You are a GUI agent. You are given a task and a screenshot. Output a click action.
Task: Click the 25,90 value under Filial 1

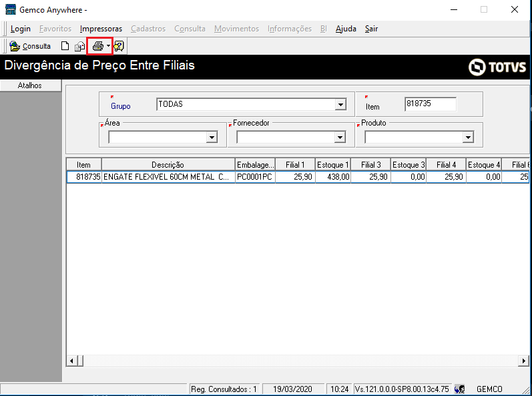pyautogui.click(x=295, y=177)
